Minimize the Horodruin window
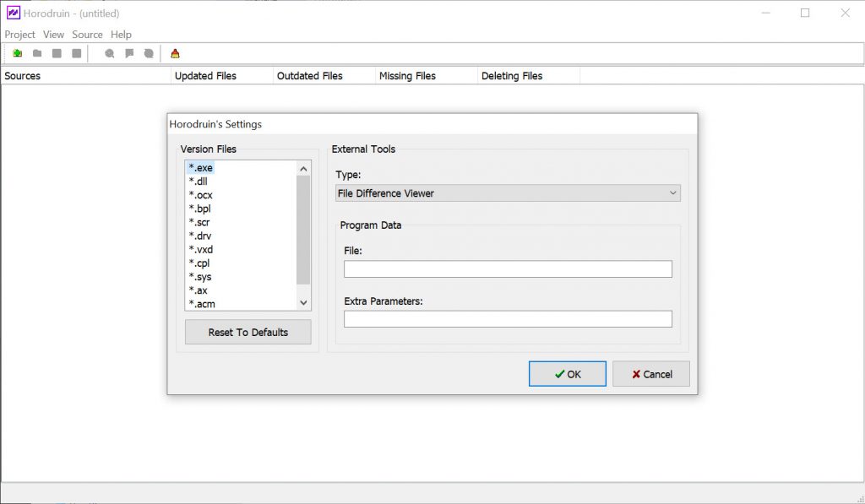This screenshot has width=865, height=504. click(765, 13)
